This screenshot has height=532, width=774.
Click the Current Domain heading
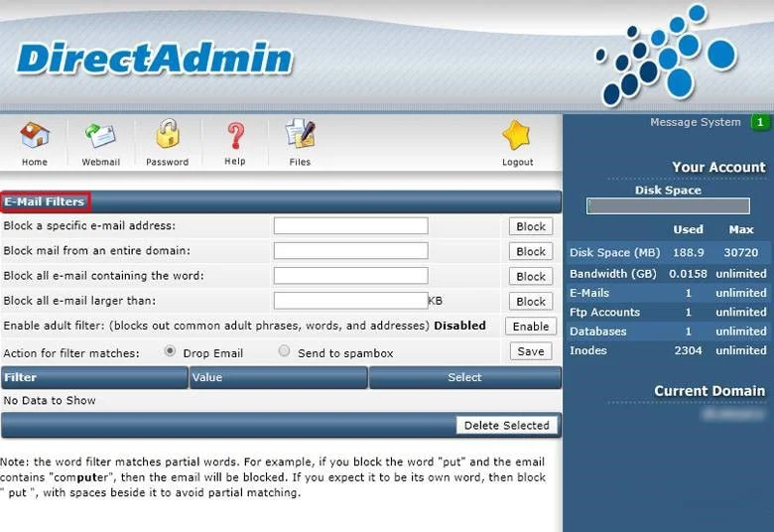click(709, 391)
